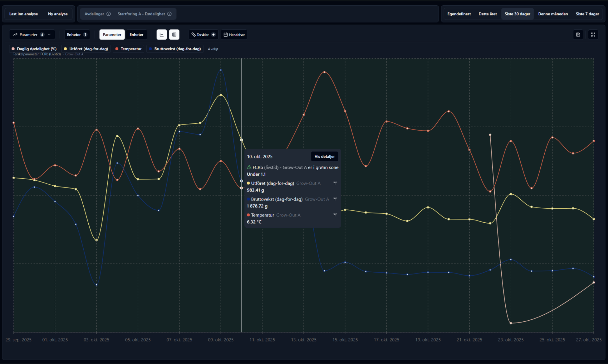Click split icon on Temperatur tooltip row
This screenshot has width=608, height=364.
(x=335, y=215)
